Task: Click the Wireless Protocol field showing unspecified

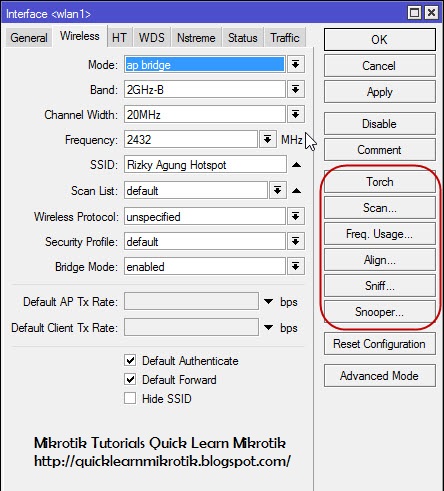Action: pos(205,216)
